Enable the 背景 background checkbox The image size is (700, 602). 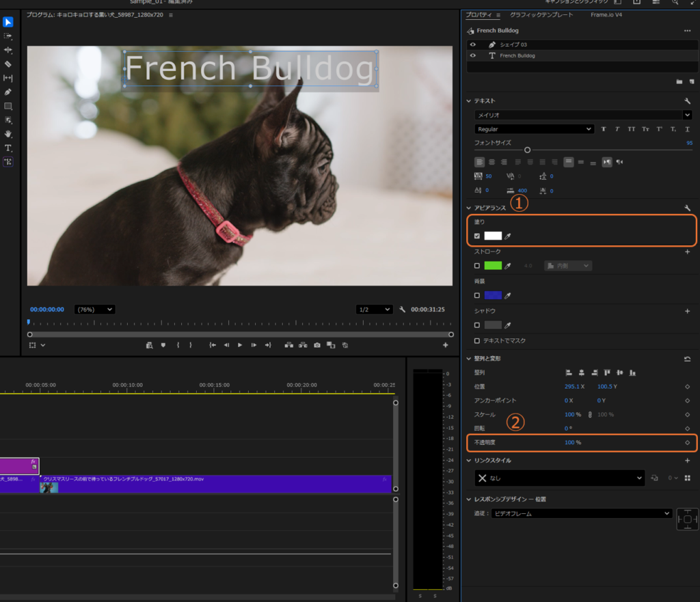477,295
